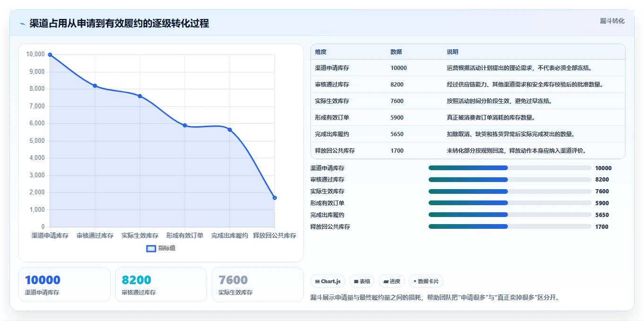Click the 形成有效订单 progress bar
This screenshot has width=644, height=321.
pos(510,203)
